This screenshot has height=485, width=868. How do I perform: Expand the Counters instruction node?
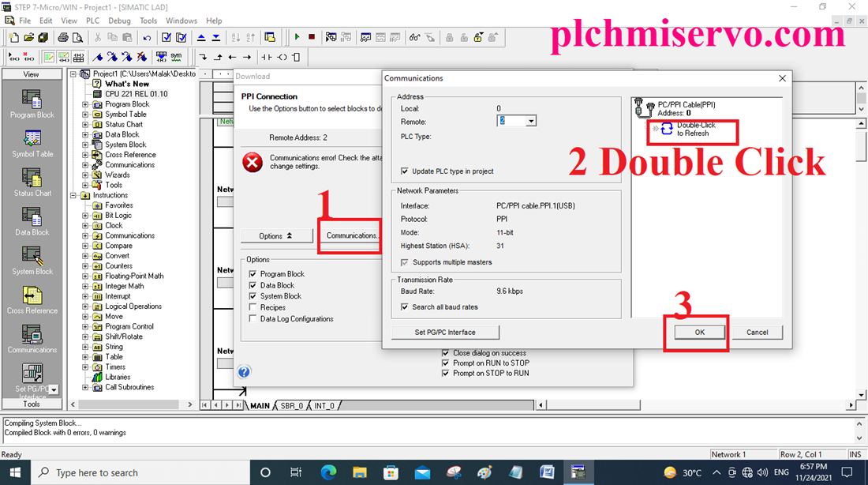(85, 266)
